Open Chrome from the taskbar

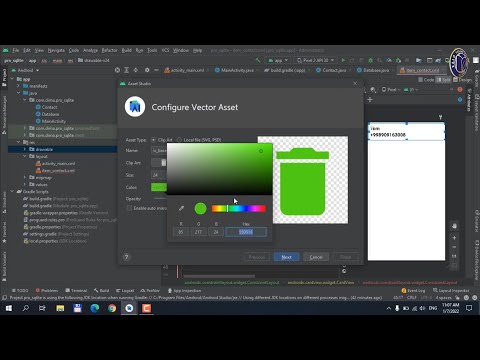112,308
